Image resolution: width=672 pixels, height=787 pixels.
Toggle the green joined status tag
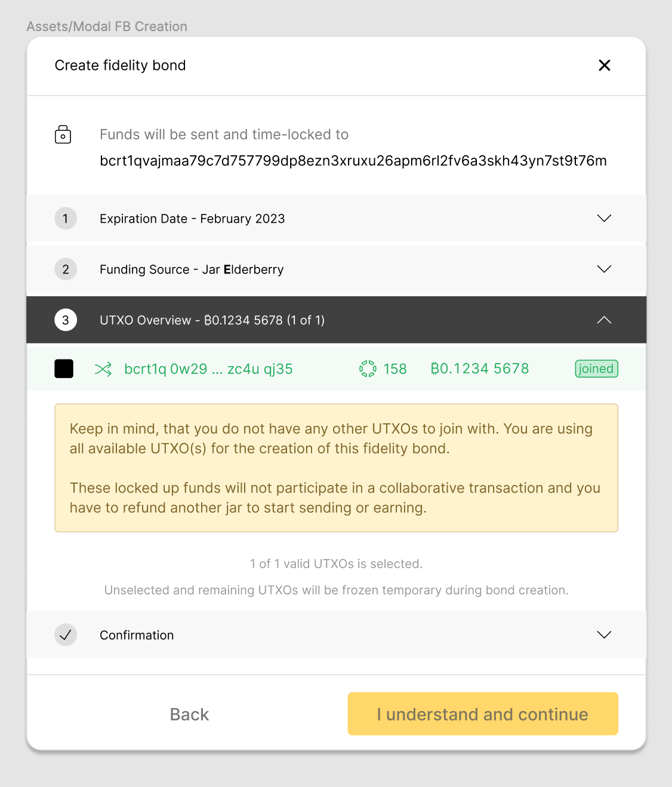(596, 368)
